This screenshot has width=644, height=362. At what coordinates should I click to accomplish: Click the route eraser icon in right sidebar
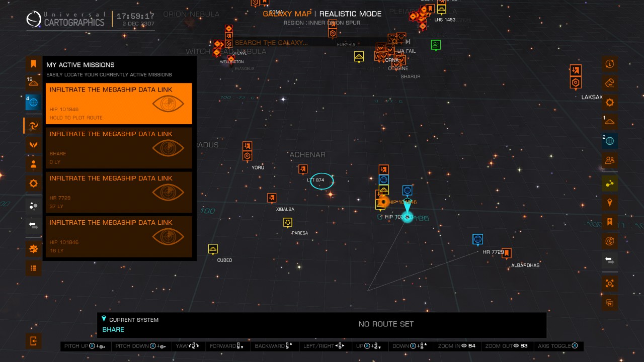tap(610, 83)
